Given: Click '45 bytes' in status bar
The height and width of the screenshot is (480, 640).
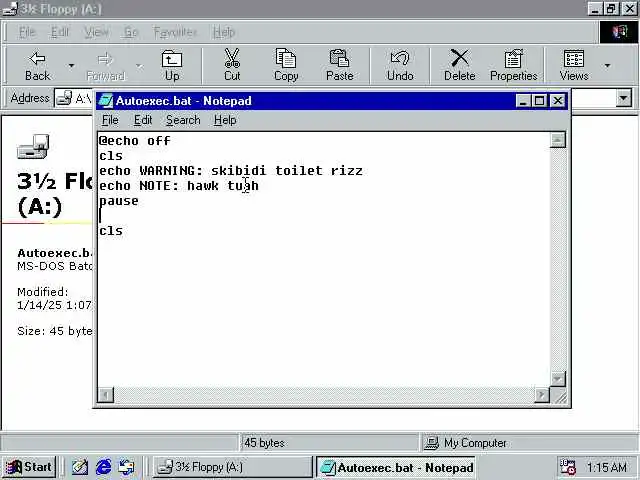Looking at the screenshot, I should pyautogui.click(x=264, y=443).
